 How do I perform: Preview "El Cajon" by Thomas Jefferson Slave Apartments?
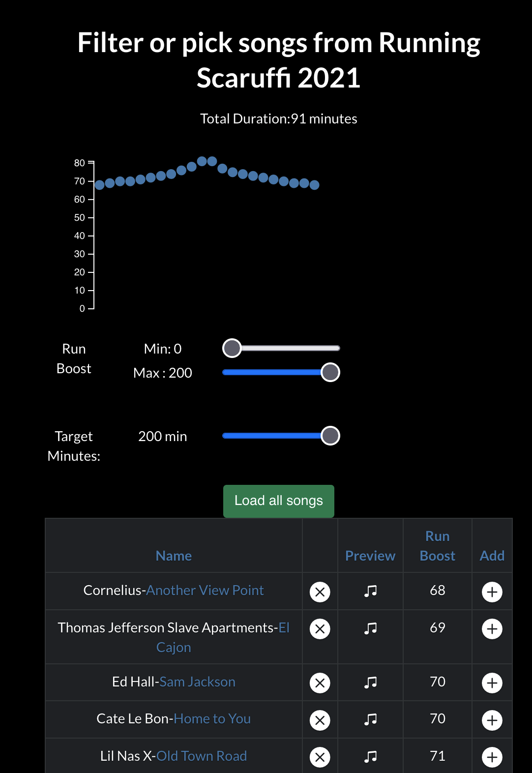coord(370,628)
